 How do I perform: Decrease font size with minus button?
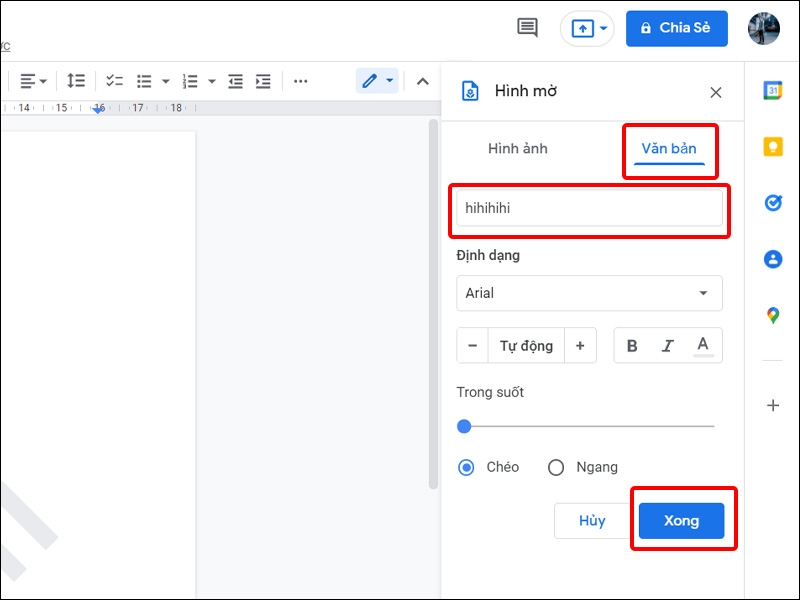tap(472, 345)
